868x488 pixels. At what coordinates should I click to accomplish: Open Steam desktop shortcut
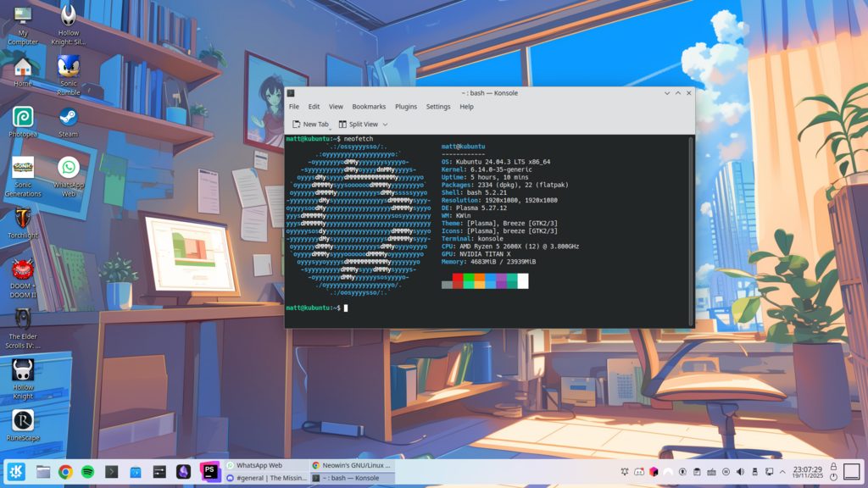(x=68, y=122)
